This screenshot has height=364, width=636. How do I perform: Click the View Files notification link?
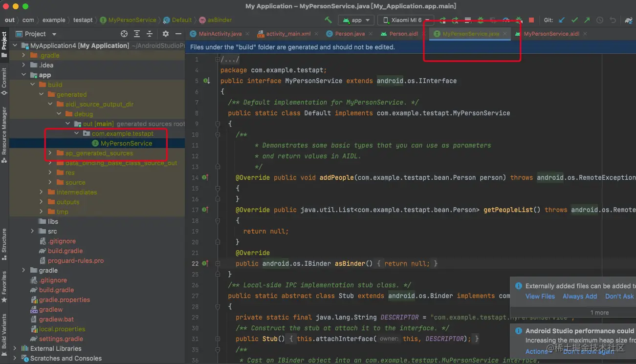tap(540, 296)
